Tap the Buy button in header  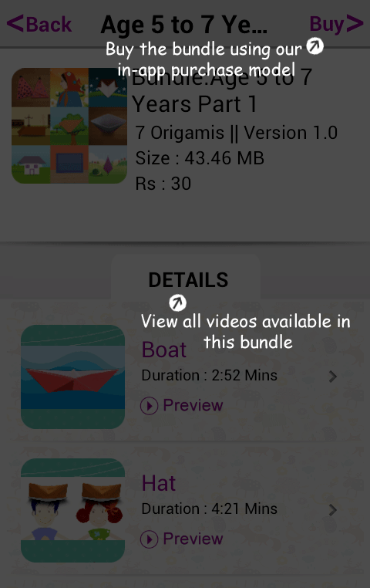coord(336,24)
